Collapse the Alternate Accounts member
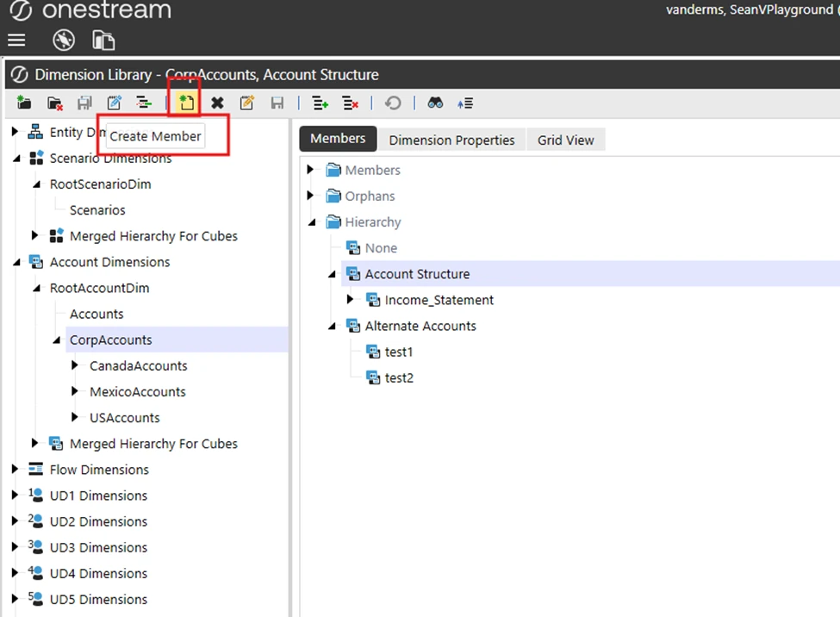 tap(332, 326)
